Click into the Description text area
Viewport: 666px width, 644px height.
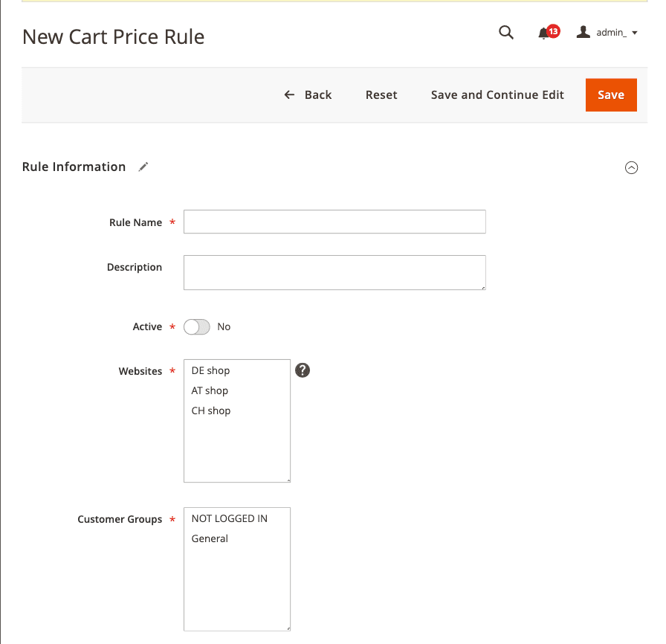click(x=334, y=272)
